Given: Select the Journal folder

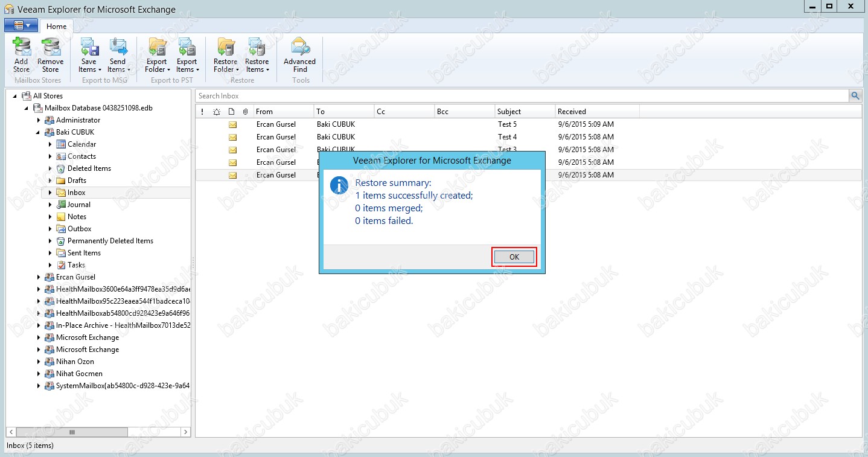Looking at the screenshot, I should coord(79,205).
